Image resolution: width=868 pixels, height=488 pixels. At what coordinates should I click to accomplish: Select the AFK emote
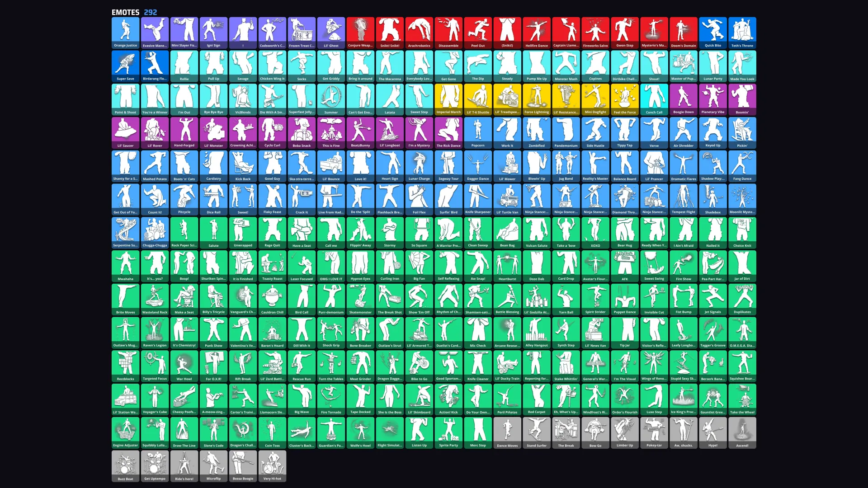[625, 266]
